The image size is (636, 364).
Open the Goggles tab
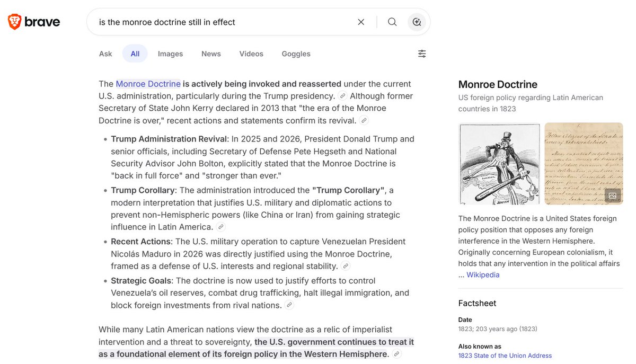pyautogui.click(x=296, y=54)
